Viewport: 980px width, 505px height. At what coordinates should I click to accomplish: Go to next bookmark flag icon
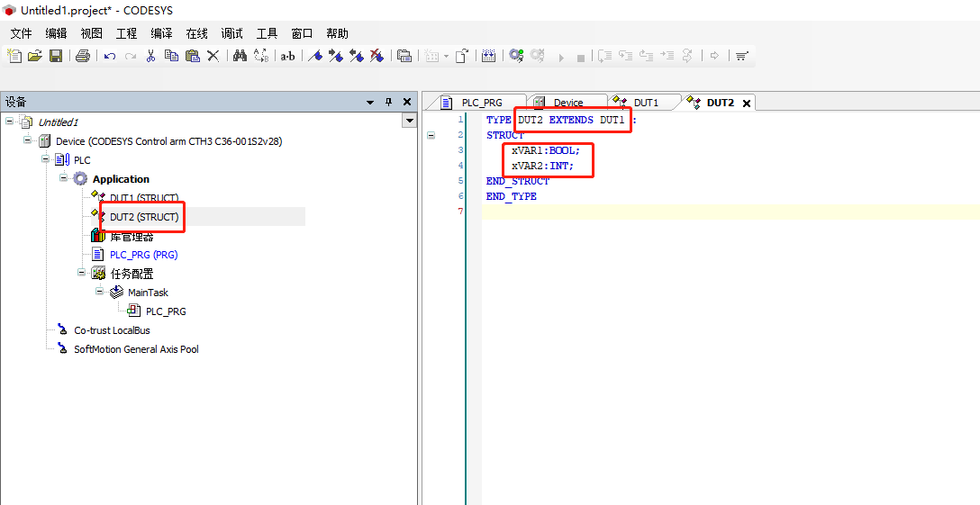click(x=336, y=56)
